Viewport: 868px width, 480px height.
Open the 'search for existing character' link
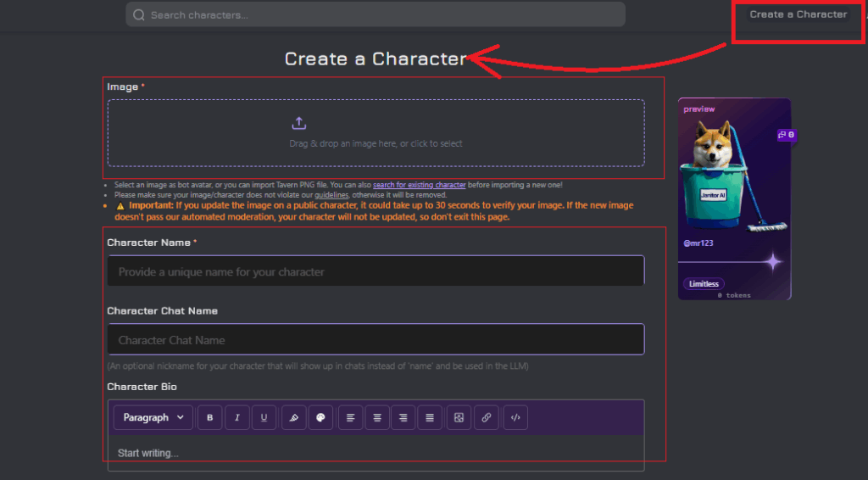420,185
